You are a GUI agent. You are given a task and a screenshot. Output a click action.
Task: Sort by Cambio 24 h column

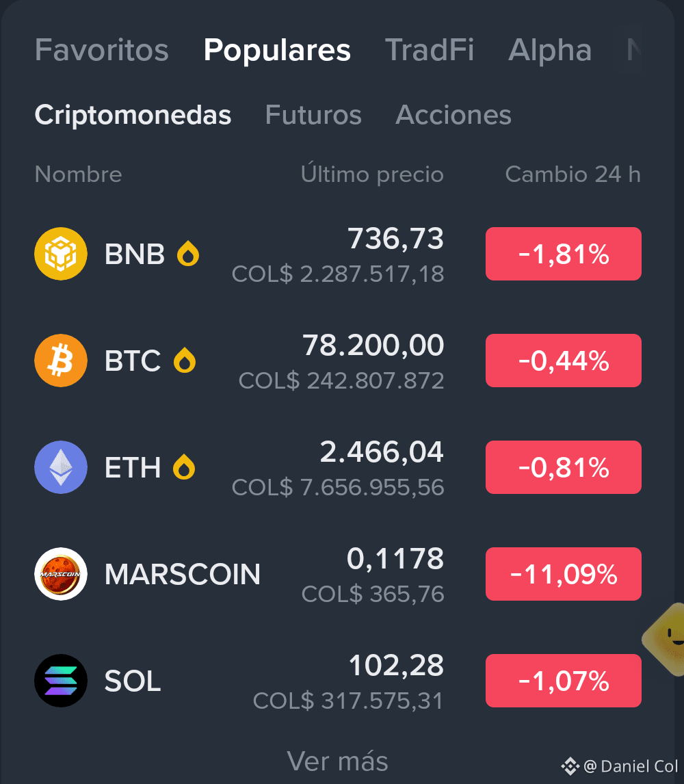pyautogui.click(x=573, y=174)
